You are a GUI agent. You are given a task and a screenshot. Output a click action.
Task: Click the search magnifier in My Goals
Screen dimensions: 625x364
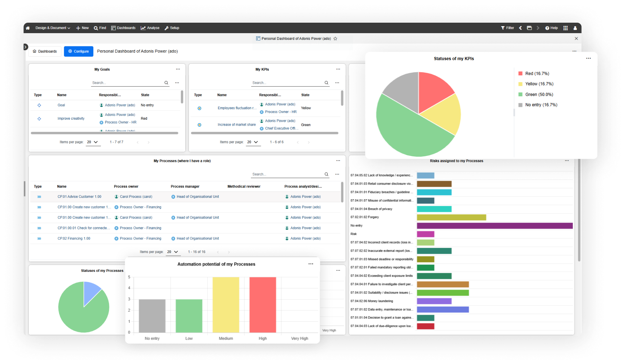pos(166,83)
